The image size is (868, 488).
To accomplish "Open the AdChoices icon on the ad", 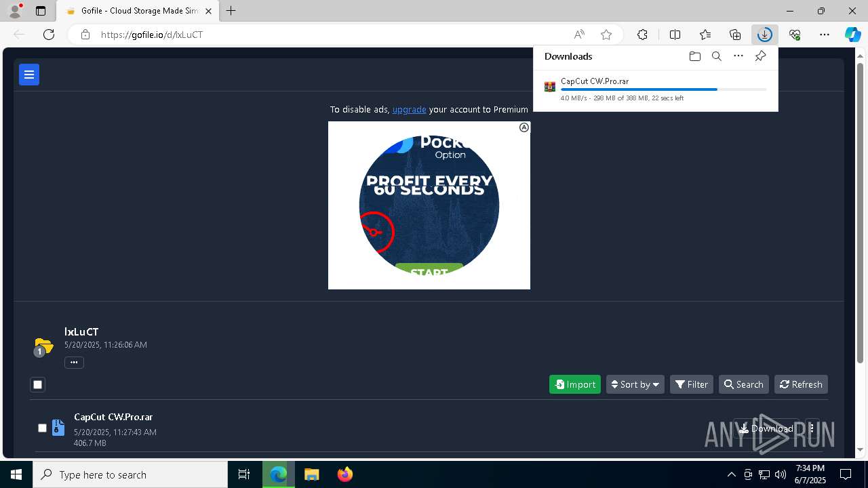I will point(524,127).
